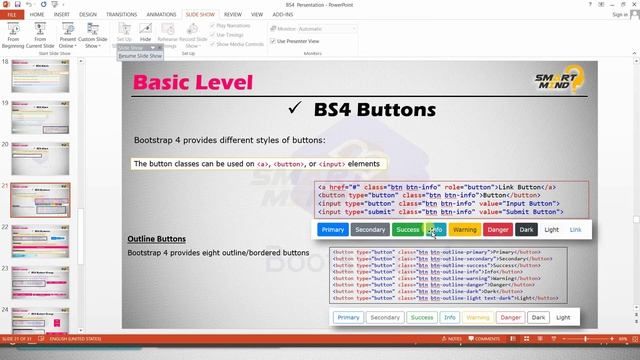
Task: Switch to the INSERT tab
Action: pyautogui.click(x=62, y=15)
